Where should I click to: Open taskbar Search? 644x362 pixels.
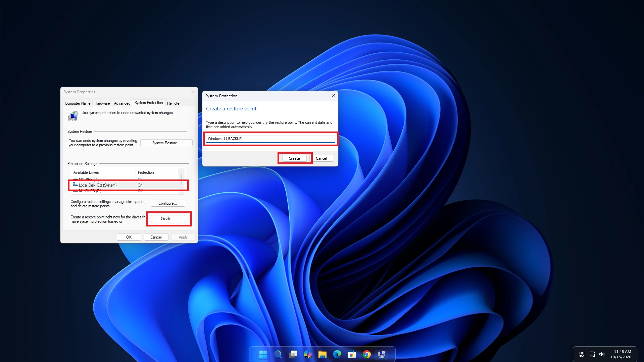tap(278, 354)
